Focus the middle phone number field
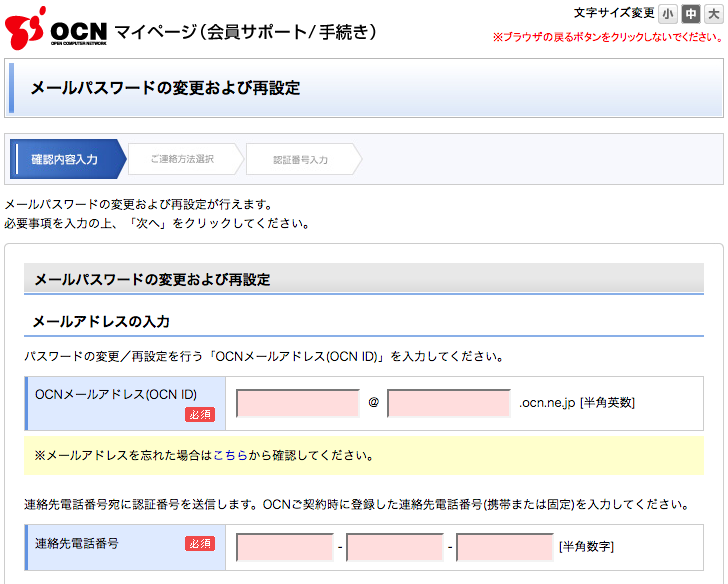Viewport: 728px width, 584px height. [x=395, y=547]
